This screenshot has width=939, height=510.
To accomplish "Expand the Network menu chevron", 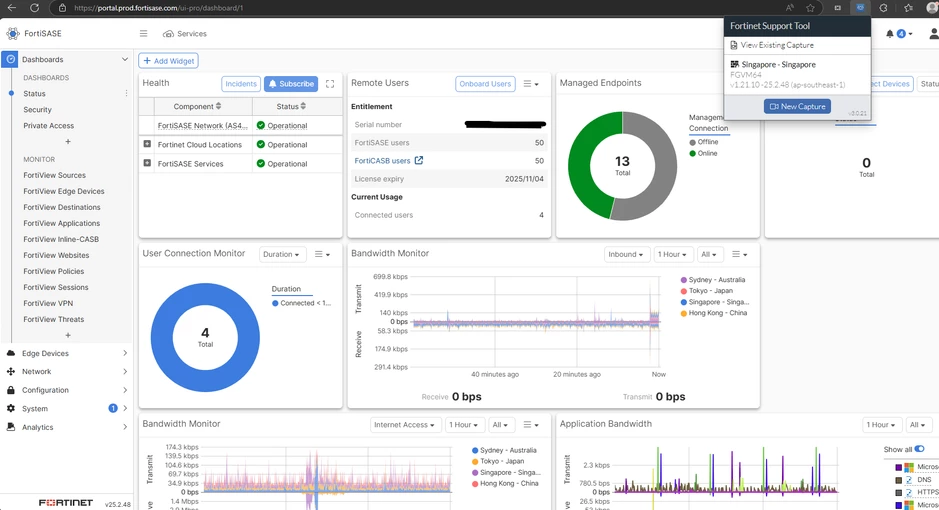I will click(125, 371).
